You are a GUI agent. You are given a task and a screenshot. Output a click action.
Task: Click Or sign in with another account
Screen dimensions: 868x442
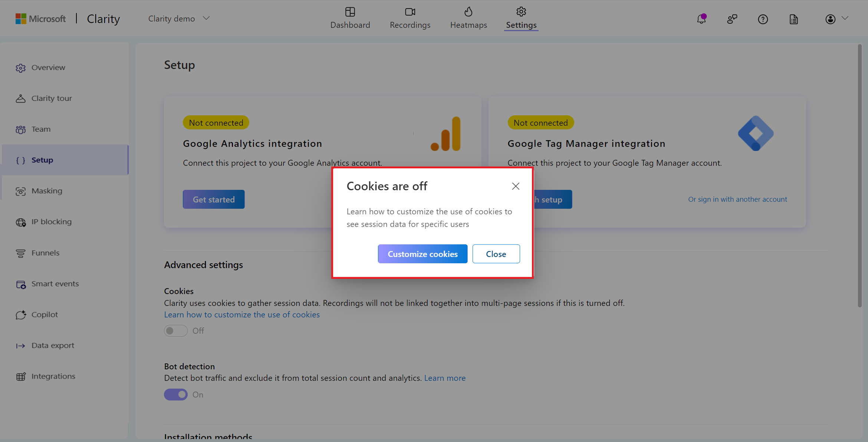pos(737,199)
